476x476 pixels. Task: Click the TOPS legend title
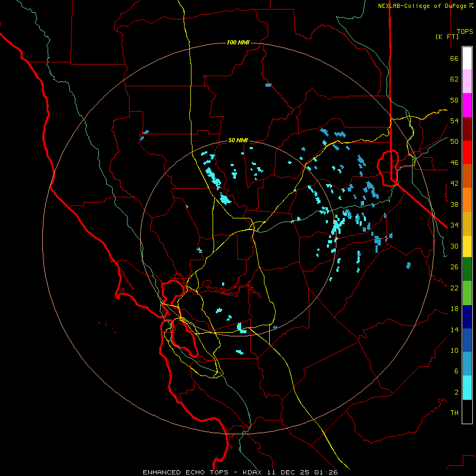click(465, 31)
